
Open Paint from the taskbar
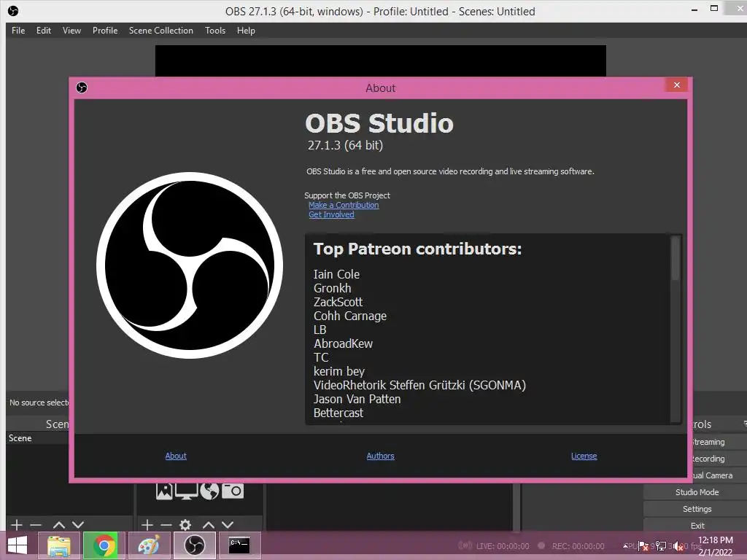(149, 545)
